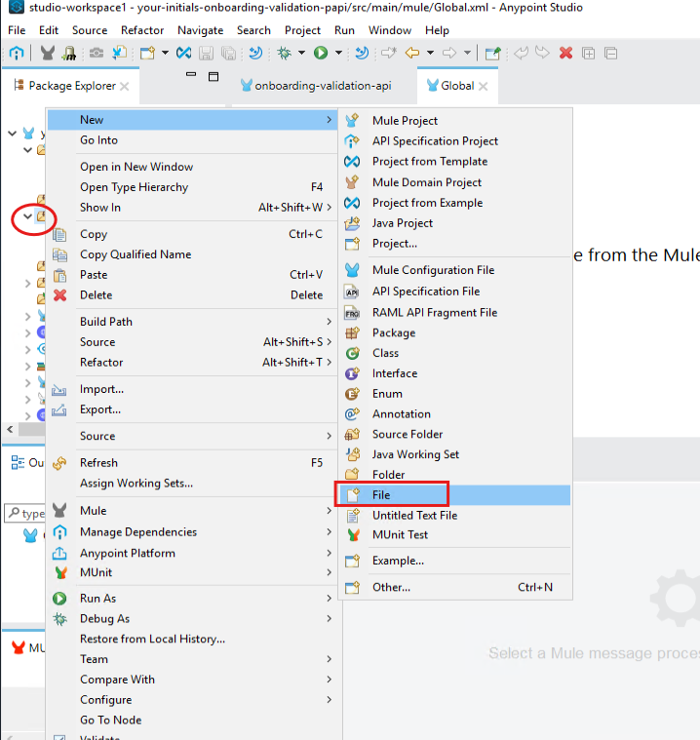Open the Run button dropdown arrow
Screen dimensions: 700x740
pyautogui.click(x=337, y=53)
